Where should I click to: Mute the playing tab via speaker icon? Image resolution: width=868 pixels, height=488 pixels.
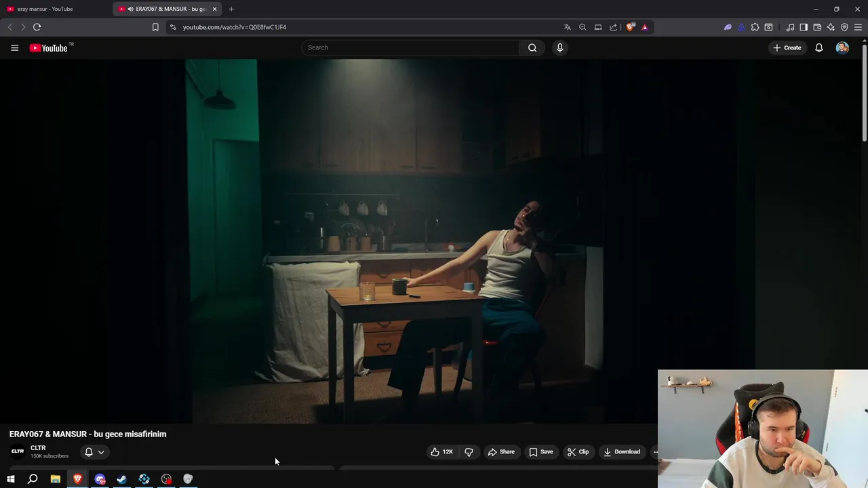[130, 9]
